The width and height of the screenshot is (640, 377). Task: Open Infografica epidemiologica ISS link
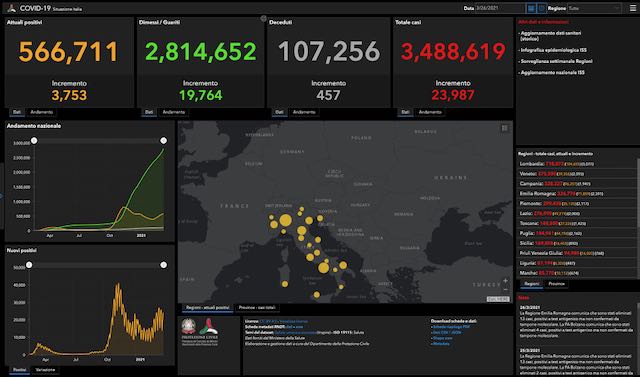coord(553,50)
